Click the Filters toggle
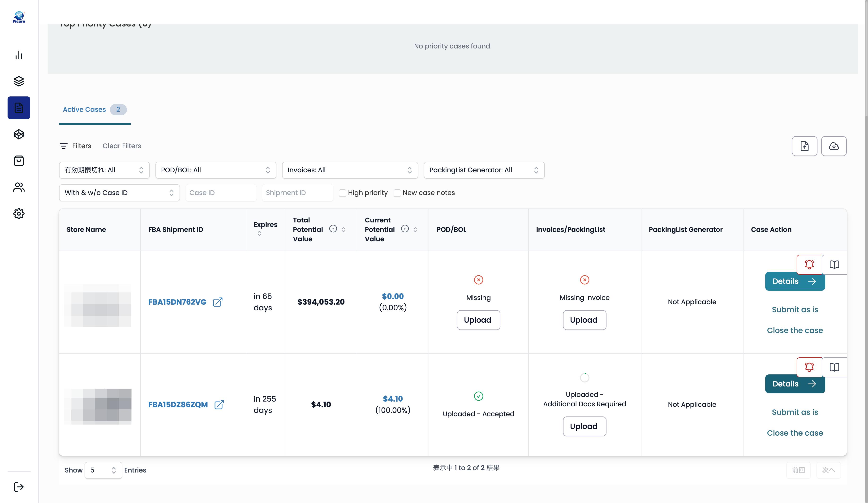The image size is (868, 503). tap(75, 146)
